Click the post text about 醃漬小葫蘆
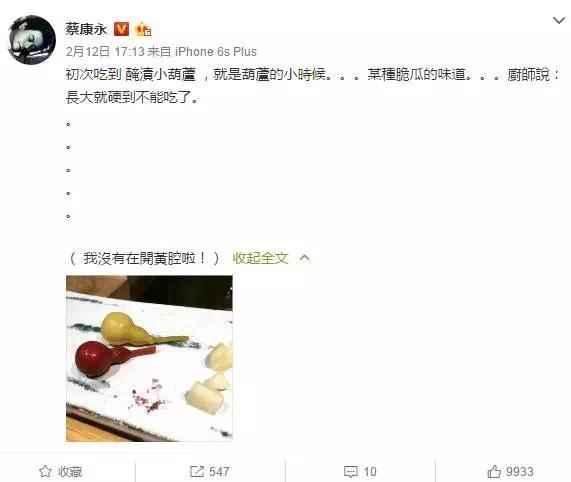 pos(312,86)
